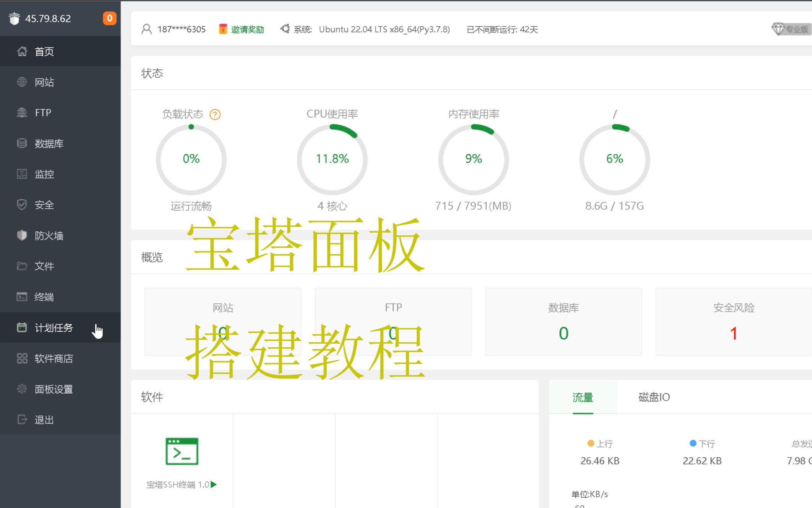Open the orange notification badge showing 0
This screenshot has height=508, width=812.
point(109,18)
